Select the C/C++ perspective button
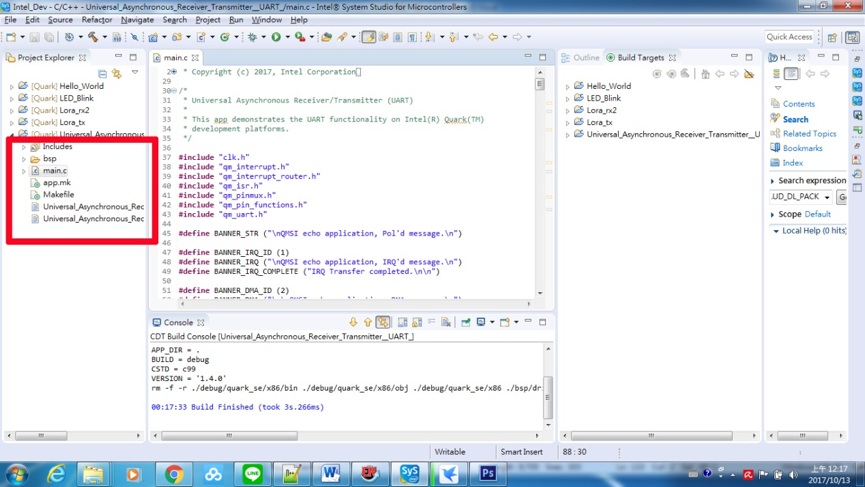The height and width of the screenshot is (487, 865). (852, 37)
